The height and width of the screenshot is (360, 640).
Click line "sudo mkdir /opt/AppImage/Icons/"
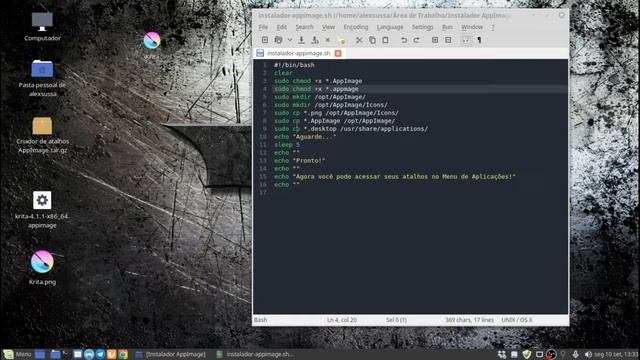click(x=331, y=105)
